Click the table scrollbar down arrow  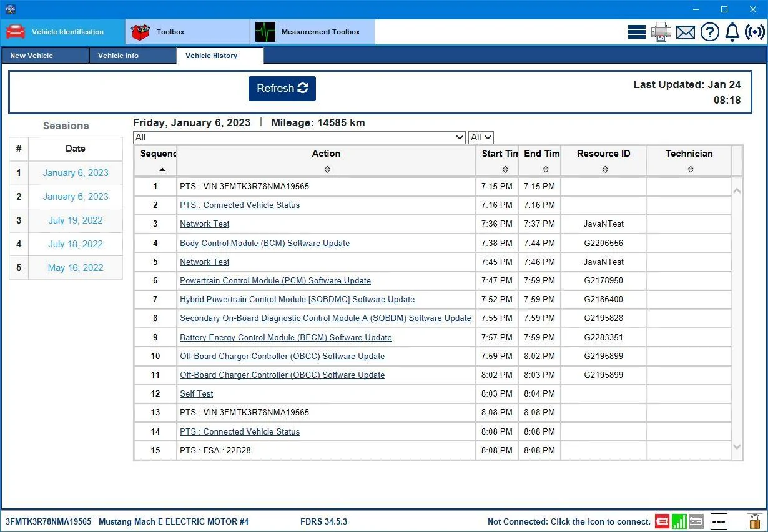(737, 447)
